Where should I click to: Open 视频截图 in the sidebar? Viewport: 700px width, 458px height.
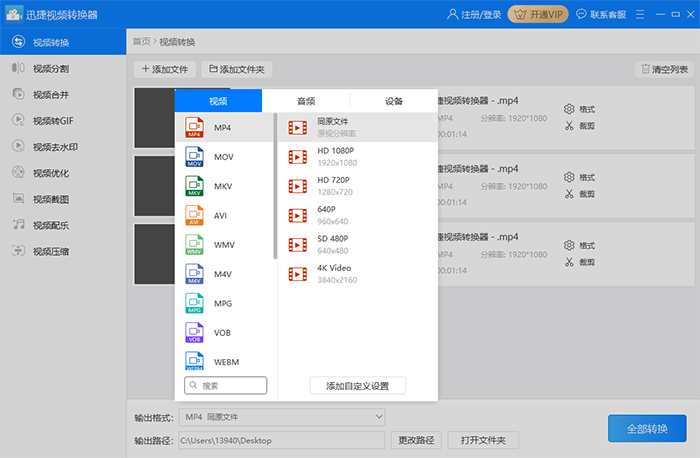tap(63, 199)
